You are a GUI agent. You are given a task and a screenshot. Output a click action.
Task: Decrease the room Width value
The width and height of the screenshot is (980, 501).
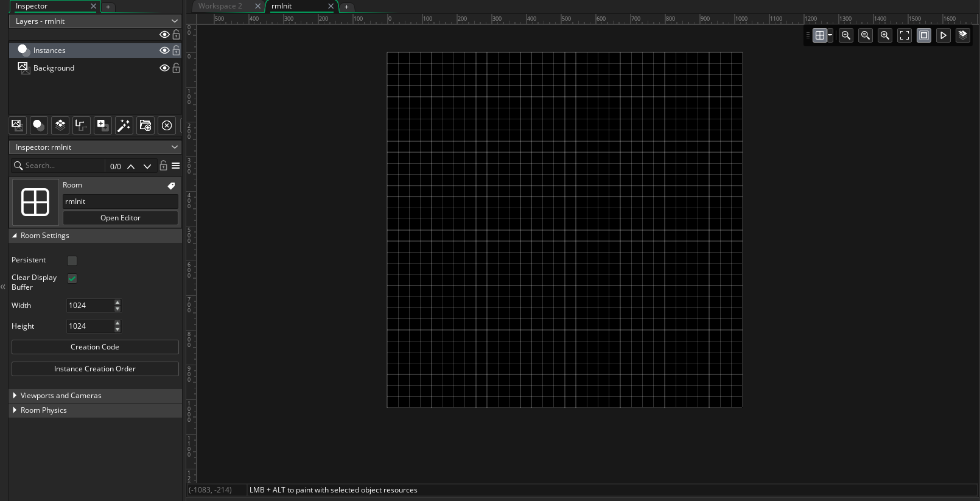coord(117,309)
